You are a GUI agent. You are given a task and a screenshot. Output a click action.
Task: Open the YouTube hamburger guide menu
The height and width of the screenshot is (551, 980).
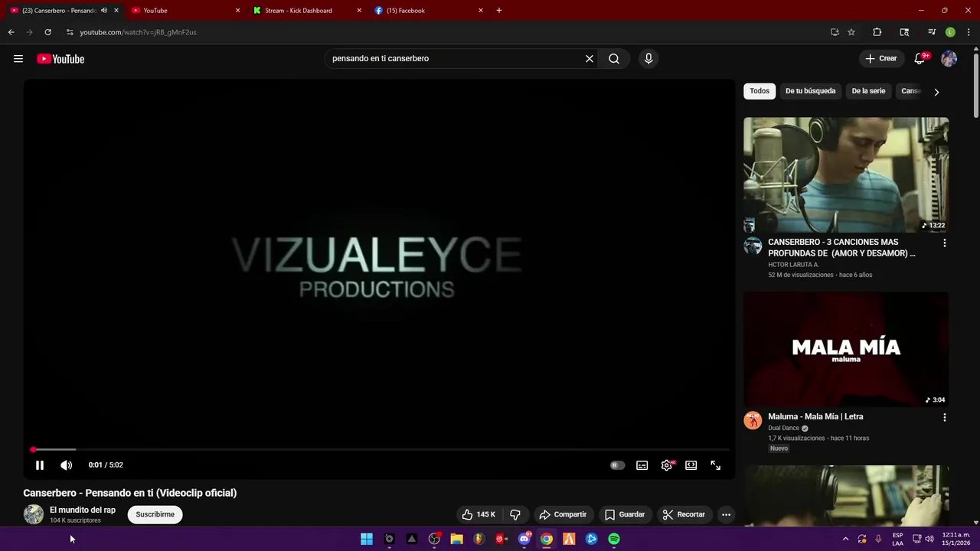pyautogui.click(x=18, y=59)
